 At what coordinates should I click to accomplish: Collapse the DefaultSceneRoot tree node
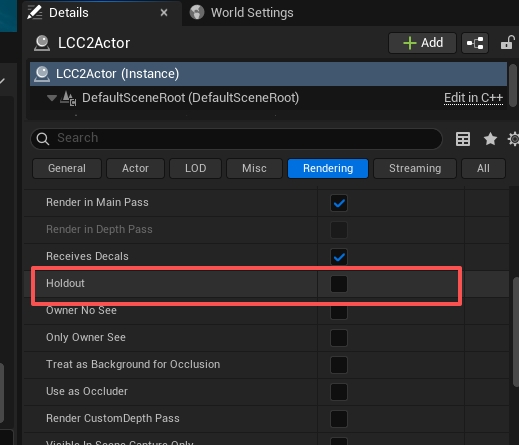(x=52, y=98)
